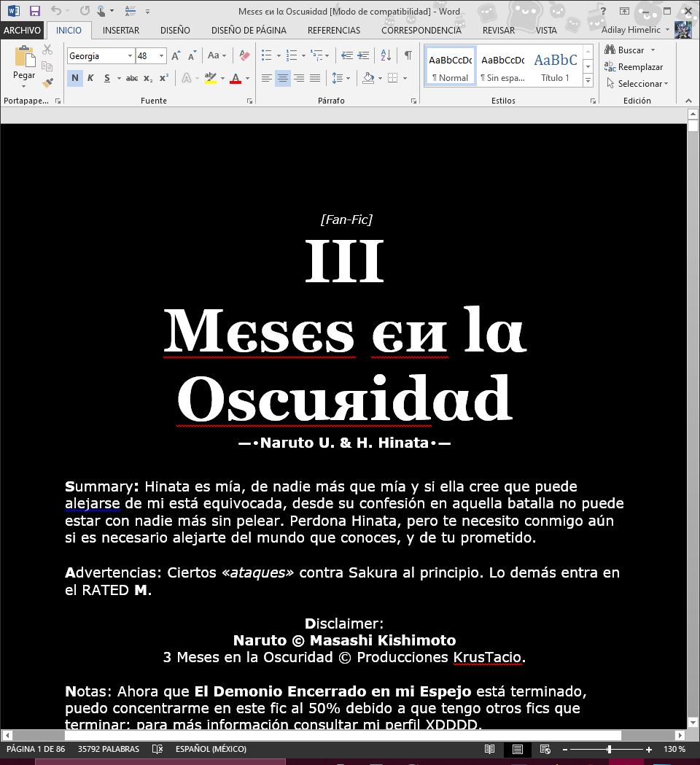Toggle bold (N) formatting

pyautogui.click(x=74, y=78)
